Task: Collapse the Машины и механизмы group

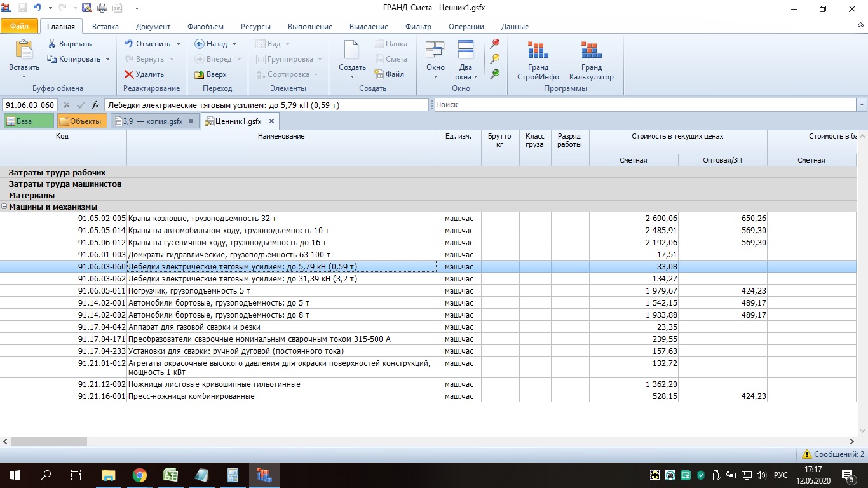Action: point(4,207)
